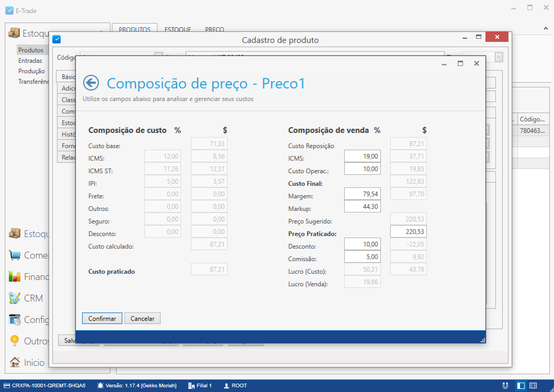Screen dimensions: 554x392
Task: Toggle the side panel icon in the status bar
Action: point(521,385)
